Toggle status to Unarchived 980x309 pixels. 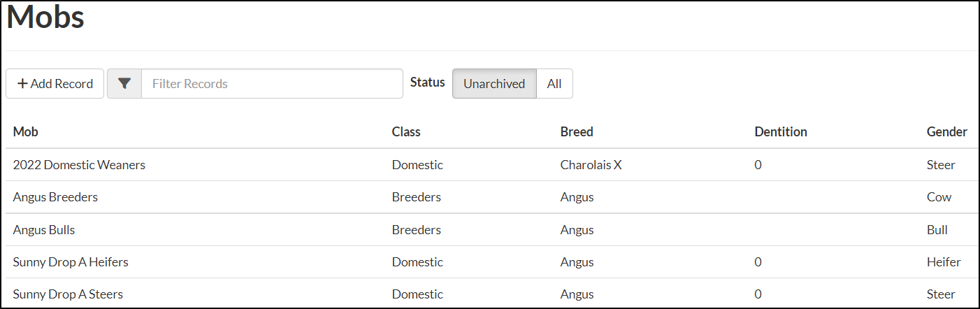tap(494, 83)
